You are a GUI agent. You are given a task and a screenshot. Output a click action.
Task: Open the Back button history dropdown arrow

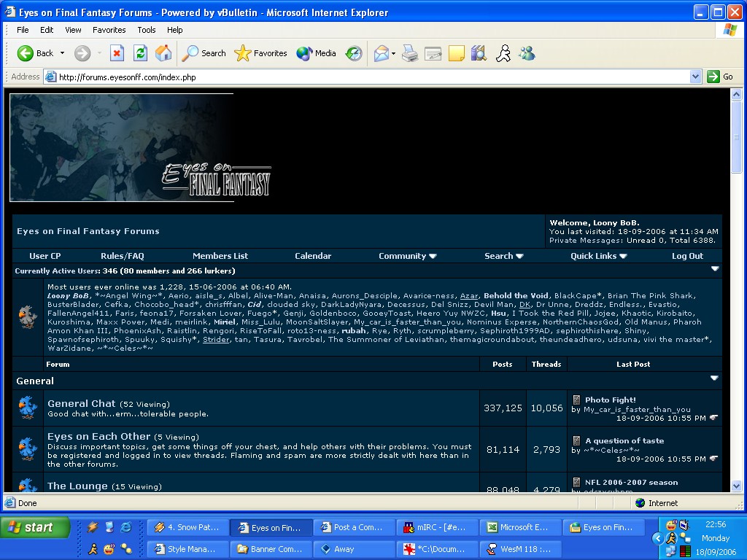pyautogui.click(x=63, y=53)
